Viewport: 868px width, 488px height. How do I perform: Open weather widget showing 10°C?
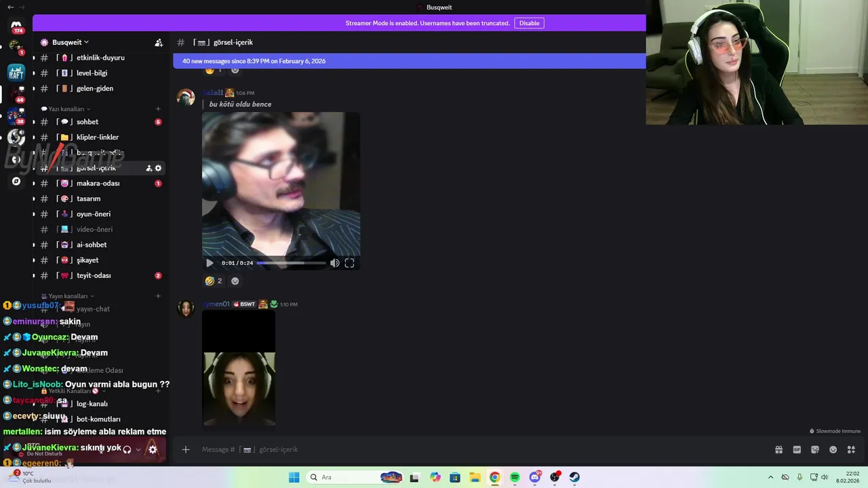pos(28,477)
